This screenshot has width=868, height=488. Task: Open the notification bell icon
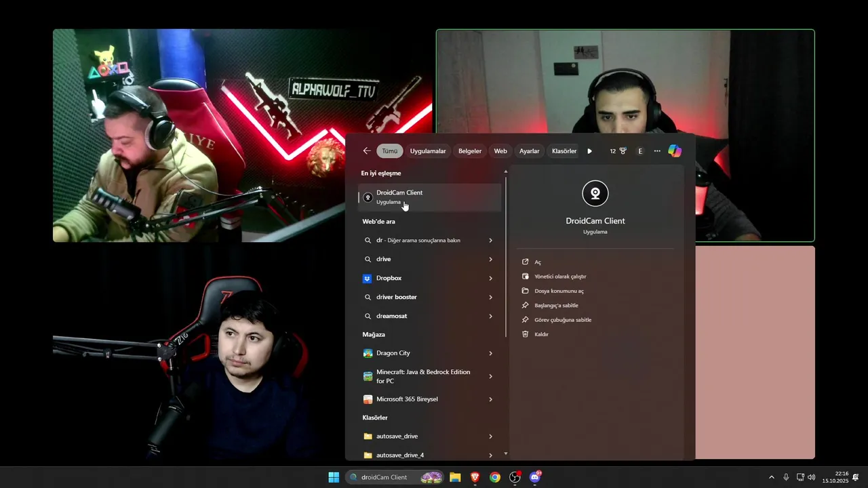[856, 477]
